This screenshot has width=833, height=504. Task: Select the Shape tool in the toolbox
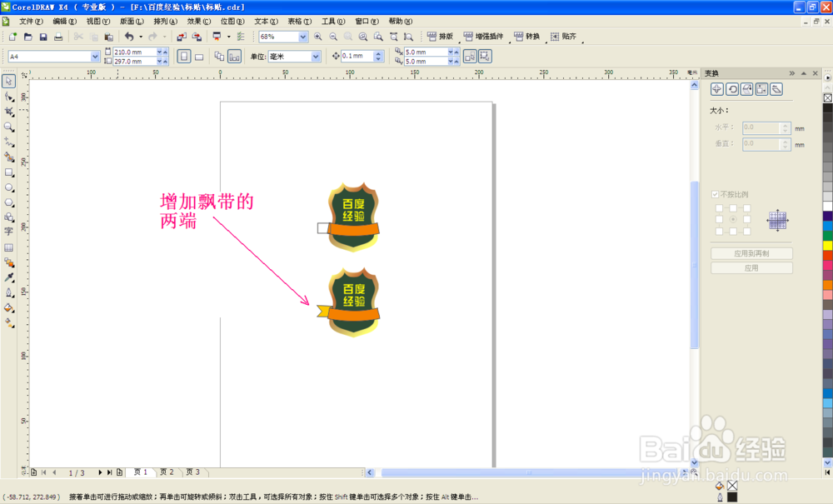pos(9,96)
